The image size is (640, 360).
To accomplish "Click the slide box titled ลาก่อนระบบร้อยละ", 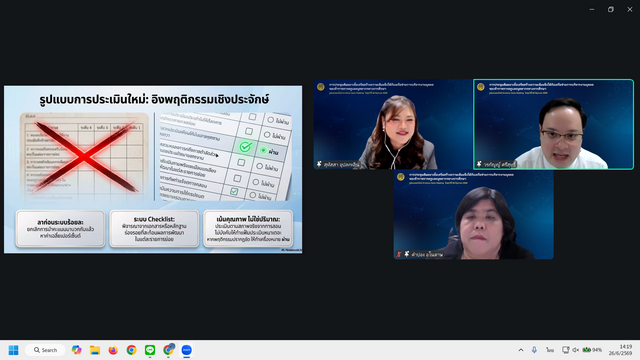I will coord(60,229).
